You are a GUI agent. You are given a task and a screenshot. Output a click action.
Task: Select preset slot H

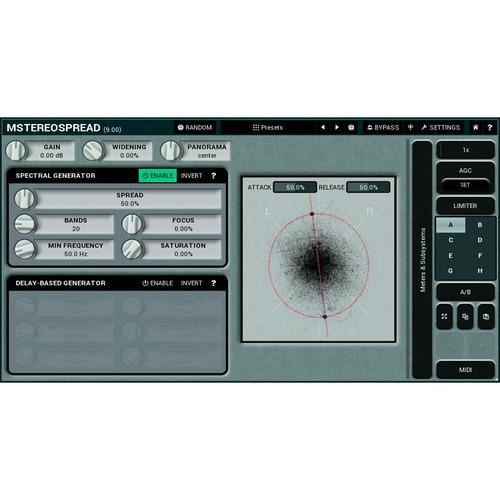[x=480, y=271]
